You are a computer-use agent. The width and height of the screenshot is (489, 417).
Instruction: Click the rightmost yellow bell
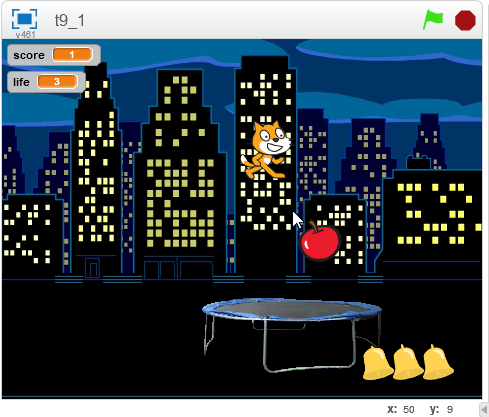[438, 363]
